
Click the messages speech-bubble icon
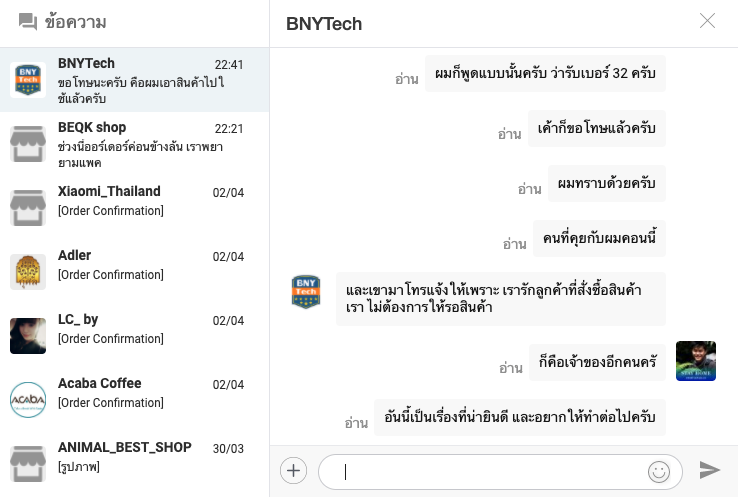coord(28,22)
